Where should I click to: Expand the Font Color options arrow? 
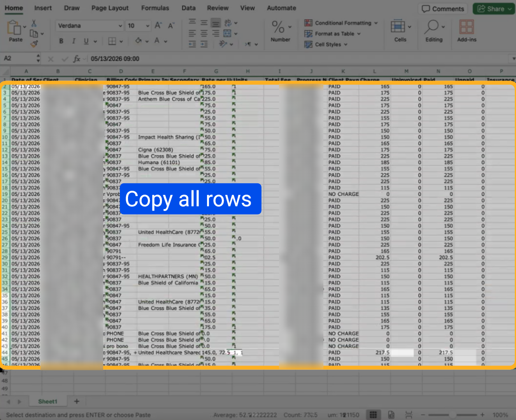click(x=165, y=41)
